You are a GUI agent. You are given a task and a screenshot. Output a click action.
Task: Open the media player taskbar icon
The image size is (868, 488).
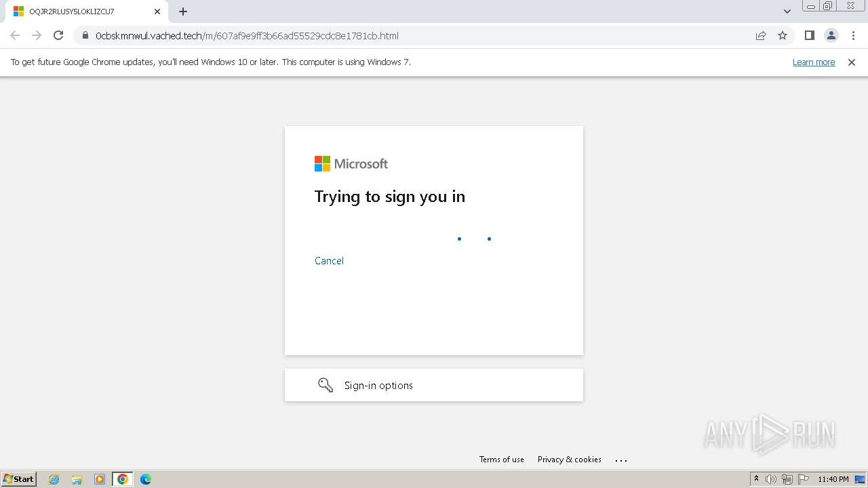click(100, 479)
